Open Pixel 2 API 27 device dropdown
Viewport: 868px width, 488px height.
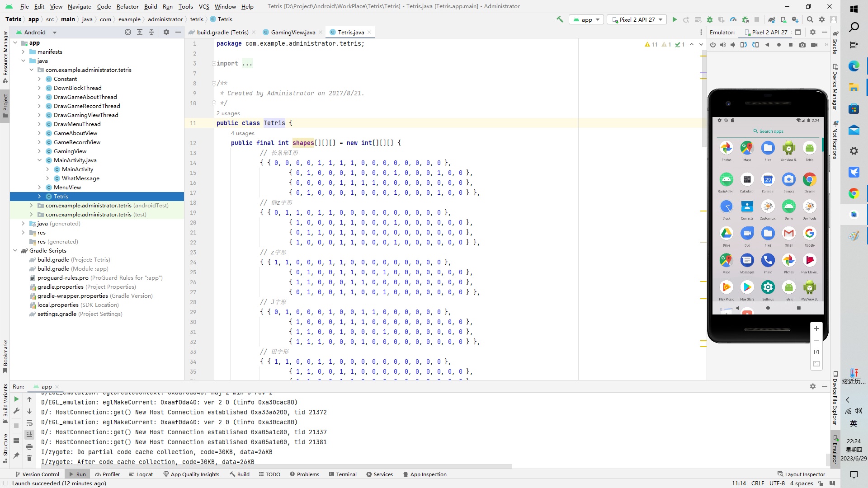[637, 19]
